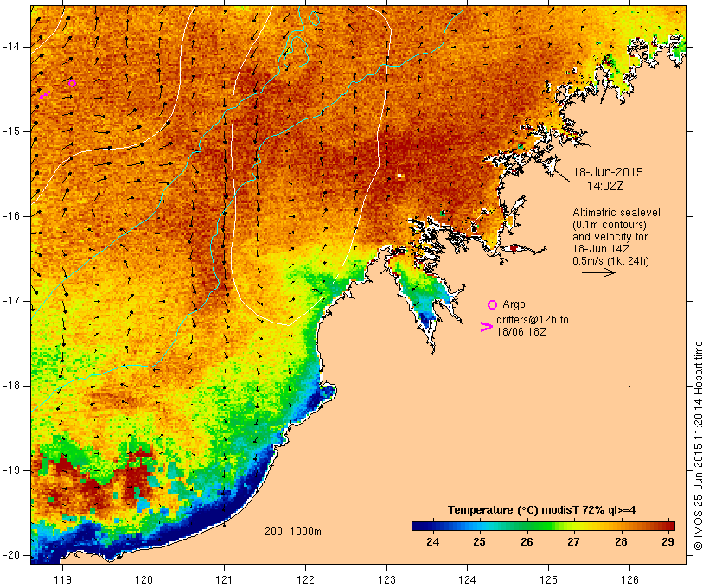
Task: Click the IMOS copyright timestamp text
Action: pos(699,445)
